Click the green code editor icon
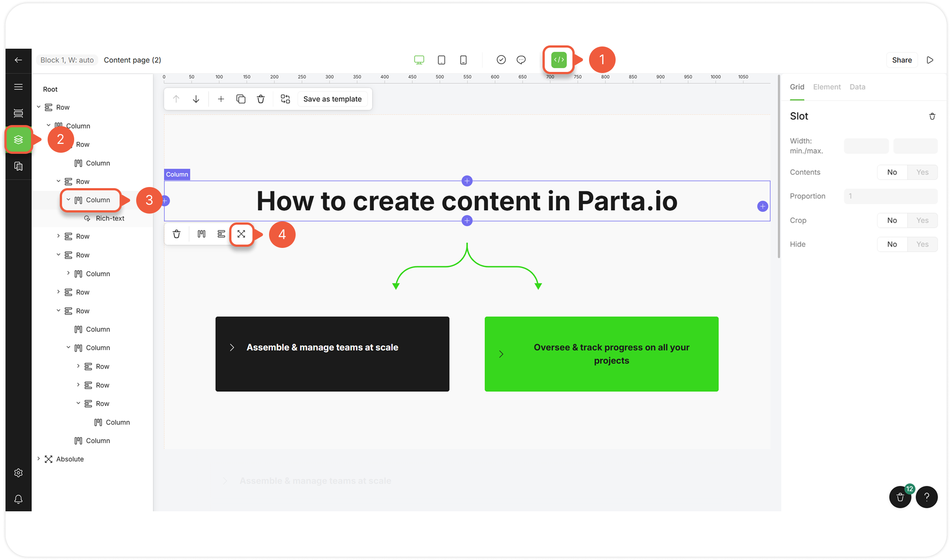 pos(559,60)
